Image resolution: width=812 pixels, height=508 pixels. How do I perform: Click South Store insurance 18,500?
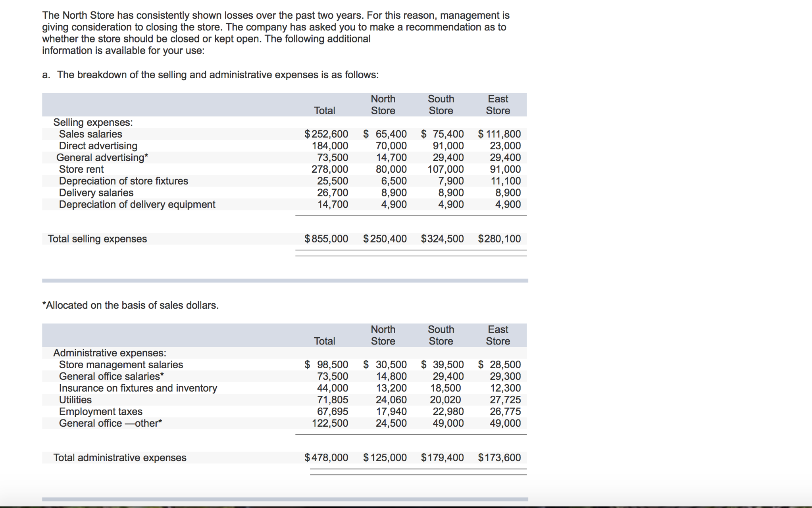tap(446, 388)
